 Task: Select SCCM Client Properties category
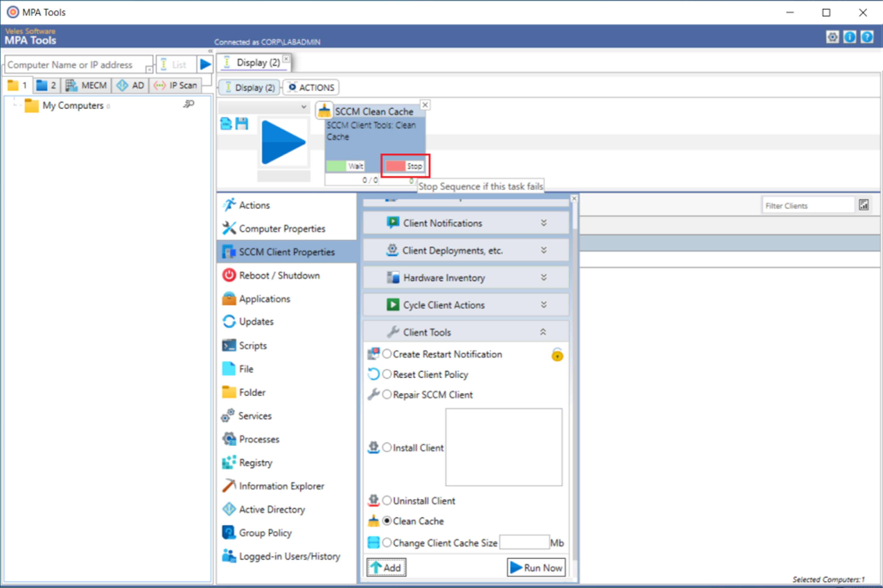(x=287, y=252)
